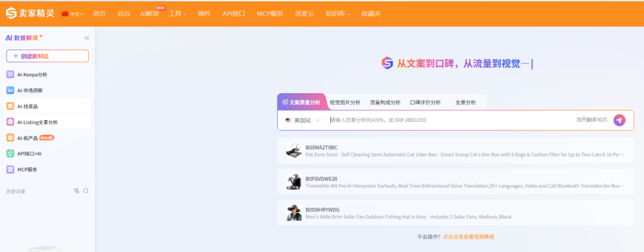This screenshot has width=644, height=252.
Task: Expand the 知识库 dropdown menu
Action: (x=338, y=14)
